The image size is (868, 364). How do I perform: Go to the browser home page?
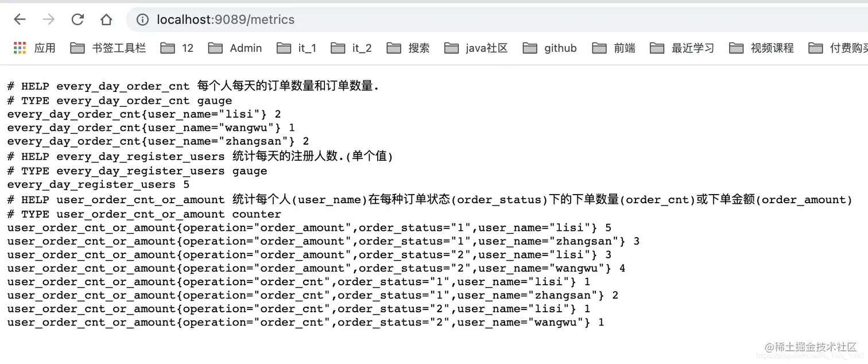point(106,20)
